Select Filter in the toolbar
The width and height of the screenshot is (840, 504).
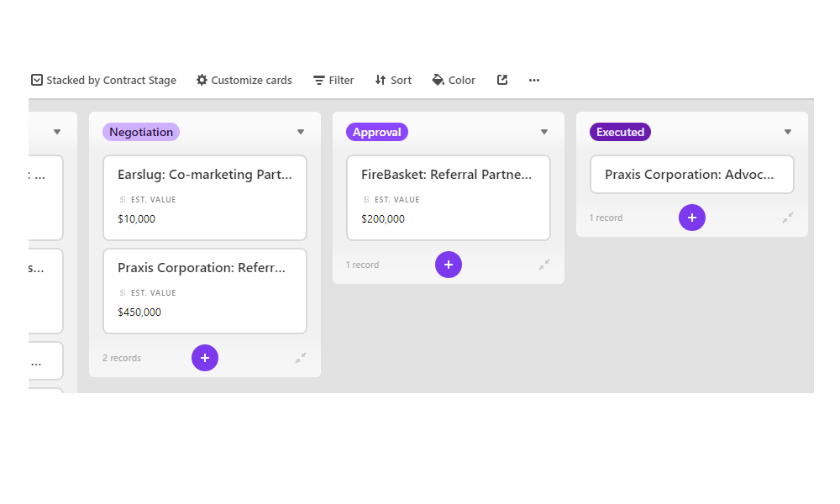333,80
